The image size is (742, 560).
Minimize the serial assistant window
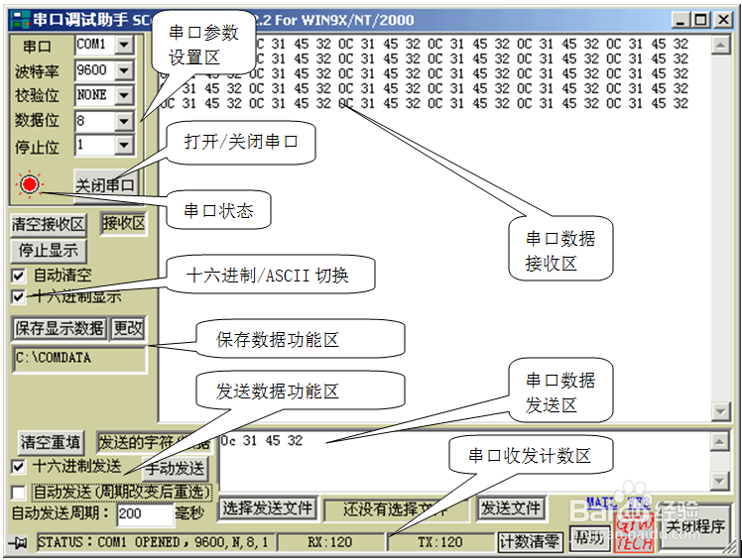coord(680,21)
